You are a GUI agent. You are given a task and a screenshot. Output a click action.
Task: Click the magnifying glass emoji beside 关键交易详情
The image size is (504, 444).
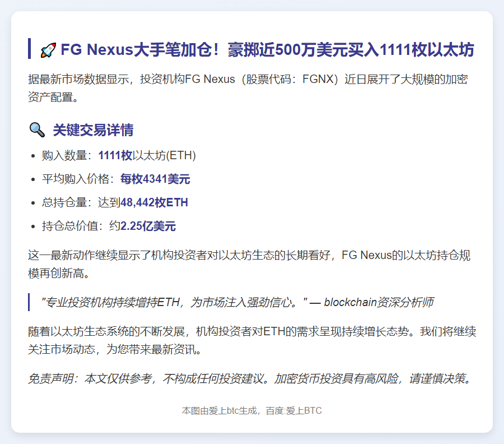[x=36, y=131]
